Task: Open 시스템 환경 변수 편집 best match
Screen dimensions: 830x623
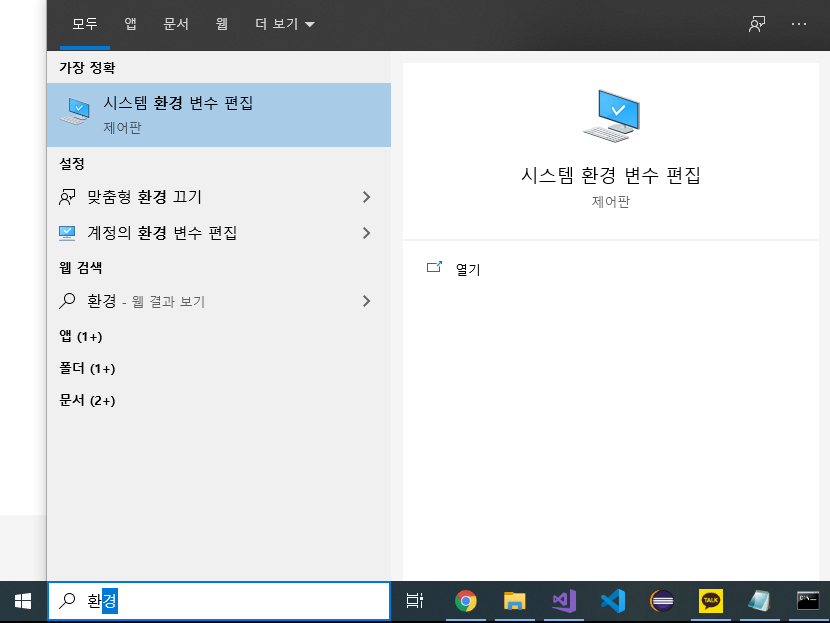Action: (x=219, y=115)
